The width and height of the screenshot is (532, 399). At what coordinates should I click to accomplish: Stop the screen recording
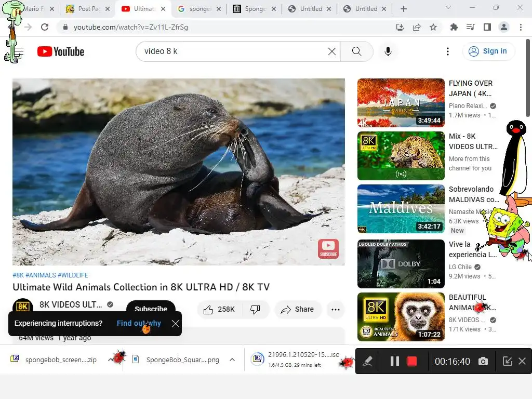point(412,362)
